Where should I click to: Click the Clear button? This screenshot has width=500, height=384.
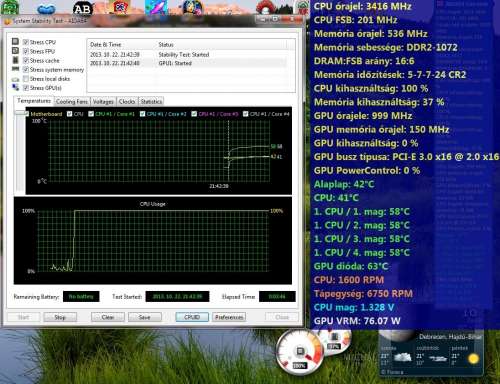pos(108,317)
